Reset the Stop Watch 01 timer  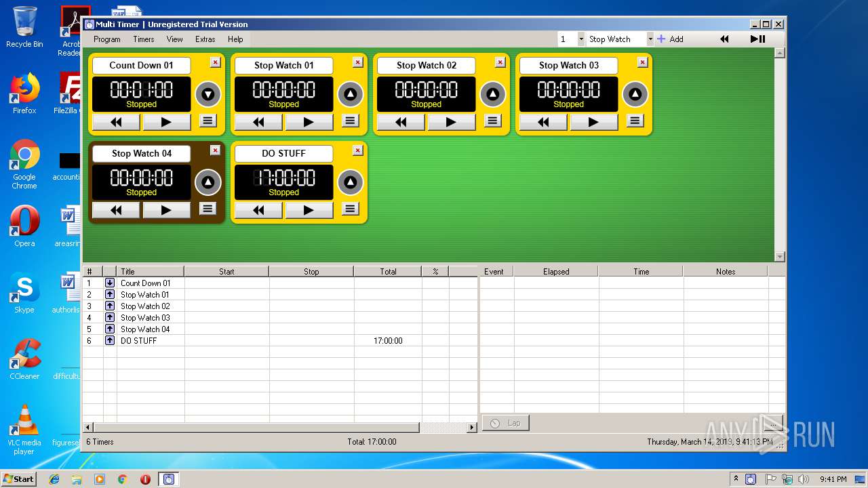point(258,122)
